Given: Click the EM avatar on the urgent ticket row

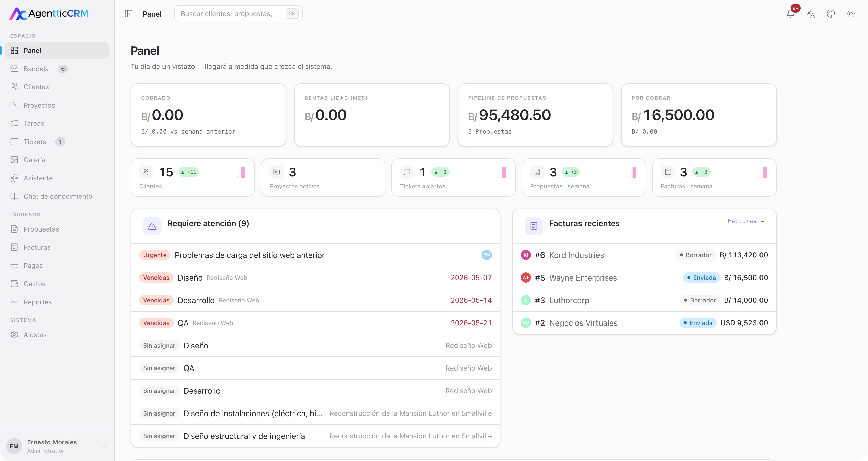Looking at the screenshot, I should [486, 255].
